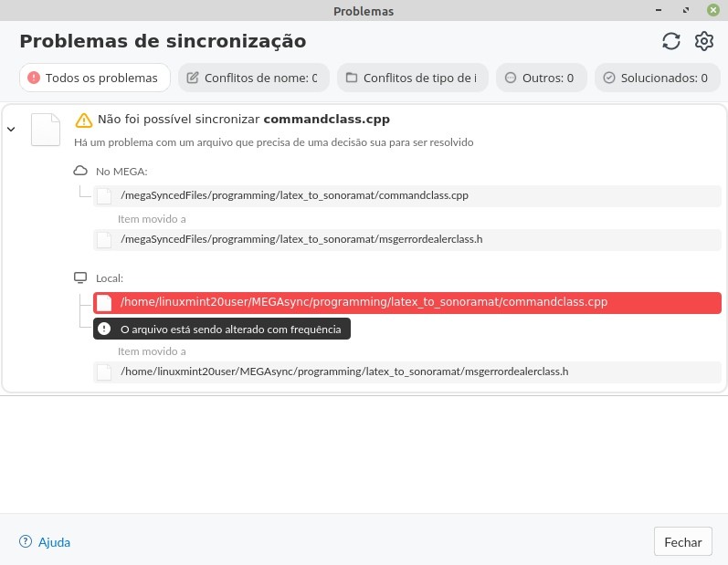Open the Conflitos de tipo de item tab
This screenshot has height=565, width=728.
tap(413, 78)
